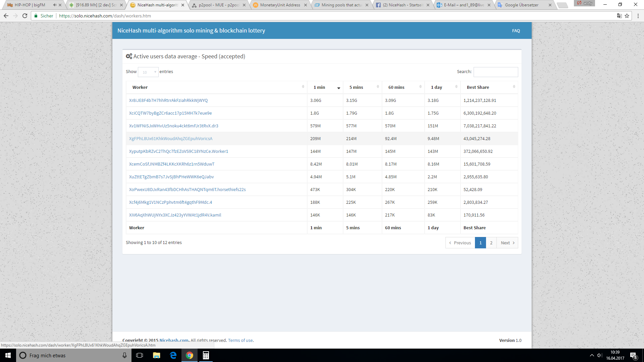The width and height of the screenshot is (644, 362).
Task: Open worker ending in Worker1
Action: [x=178, y=151]
